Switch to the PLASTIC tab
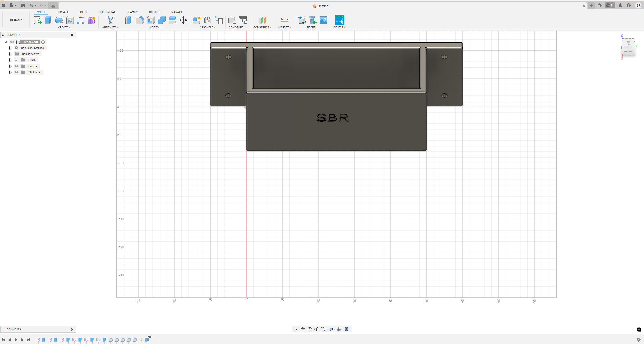Image resolution: width=644 pixels, height=344 pixels. click(x=132, y=12)
